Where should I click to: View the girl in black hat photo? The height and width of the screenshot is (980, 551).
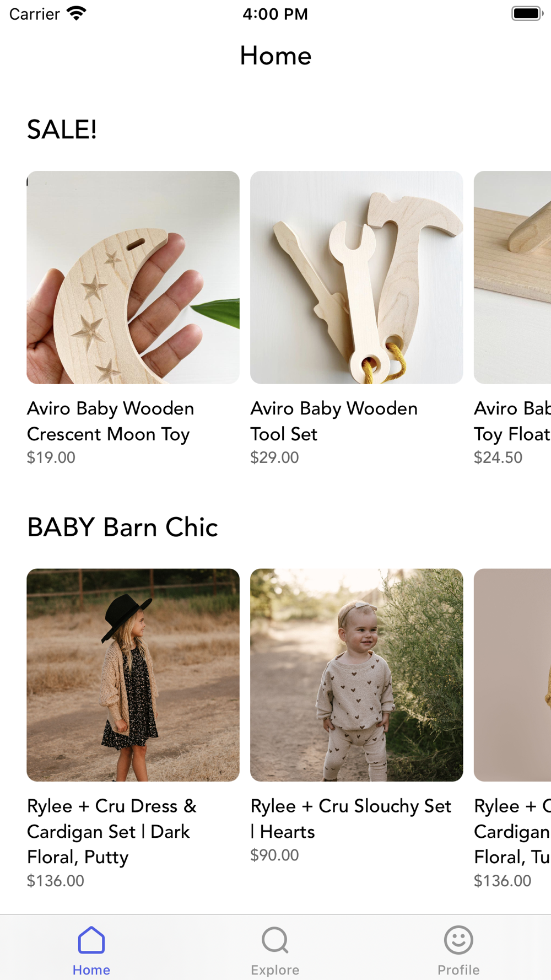coord(133,675)
